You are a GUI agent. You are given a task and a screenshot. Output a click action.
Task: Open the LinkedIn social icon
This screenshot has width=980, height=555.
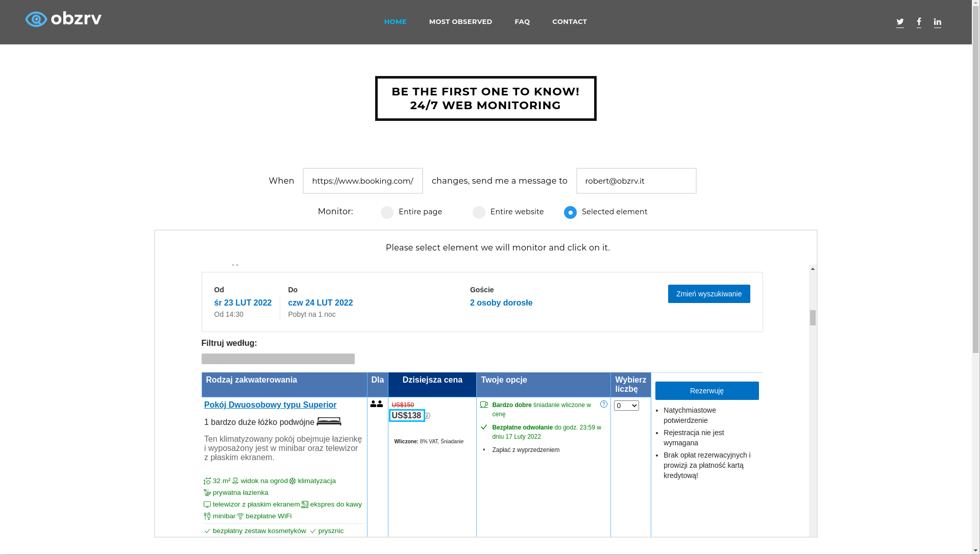coord(938,22)
